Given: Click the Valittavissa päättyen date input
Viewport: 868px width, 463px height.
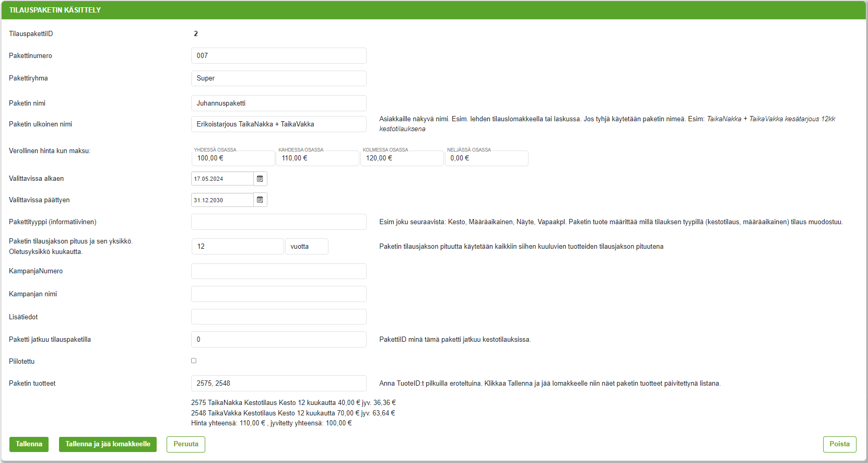Looking at the screenshot, I should [222, 200].
